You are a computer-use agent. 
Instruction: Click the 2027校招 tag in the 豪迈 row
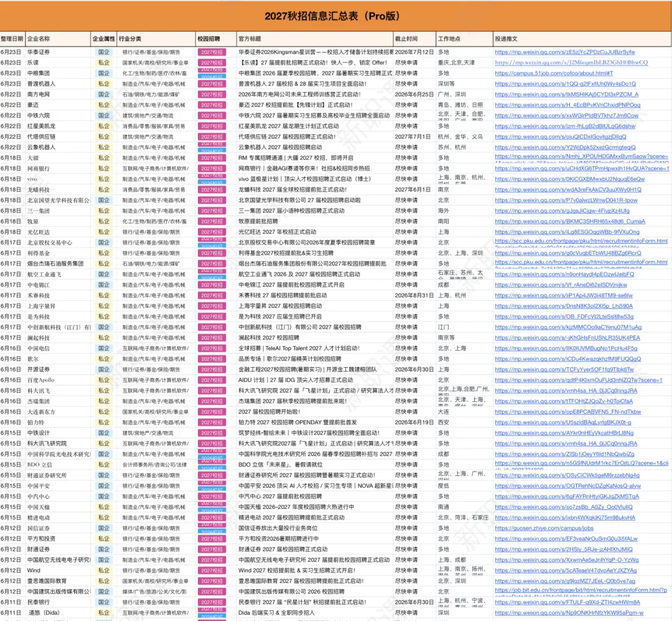tap(212, 105)
